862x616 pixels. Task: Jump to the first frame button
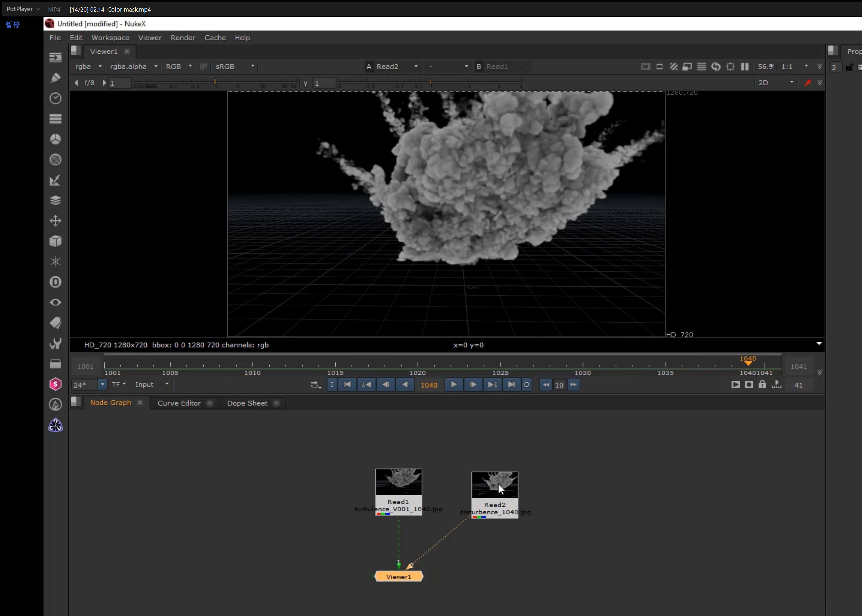(347, 384)
